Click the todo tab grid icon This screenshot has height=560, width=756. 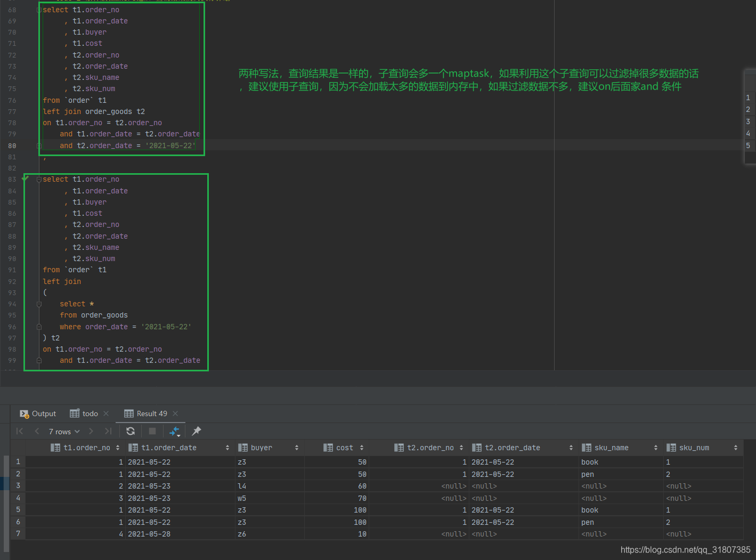tap(75, 413)
